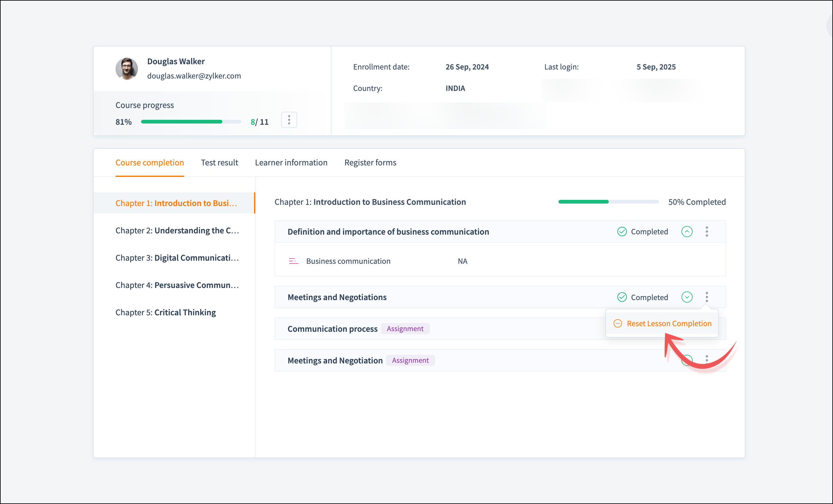This screenshot has height=504, width=833.
Task: Click the minus icon in Reset Lesson Completion
Action: (x=617, y=323)
